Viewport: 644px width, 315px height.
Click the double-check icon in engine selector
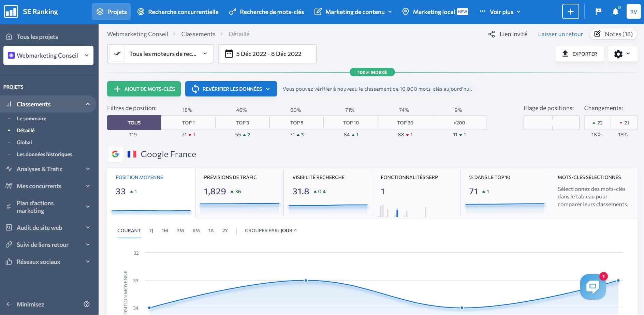[x=117, y=54]
